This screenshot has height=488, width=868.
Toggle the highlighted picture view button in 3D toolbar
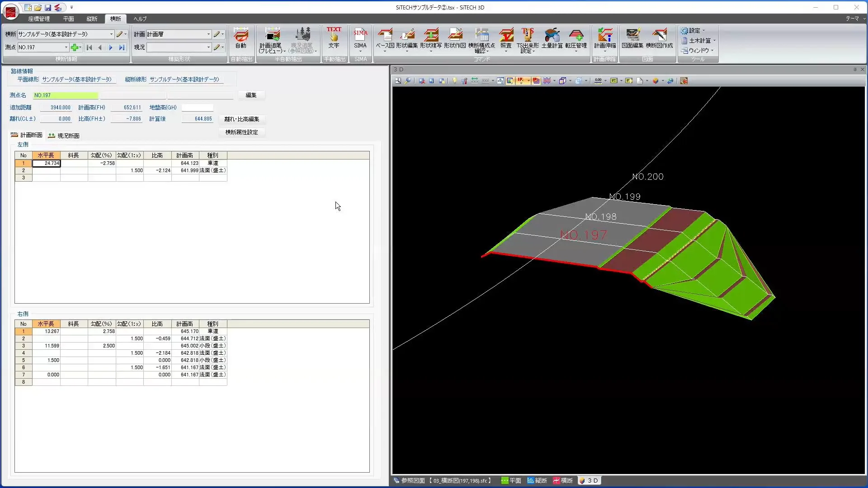pos(510,80)
